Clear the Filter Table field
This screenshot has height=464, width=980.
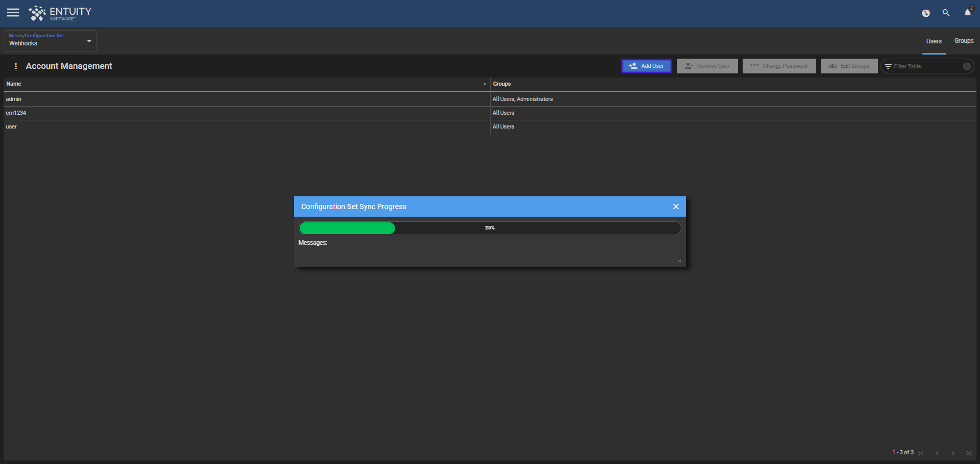click(x=967, y=66)
